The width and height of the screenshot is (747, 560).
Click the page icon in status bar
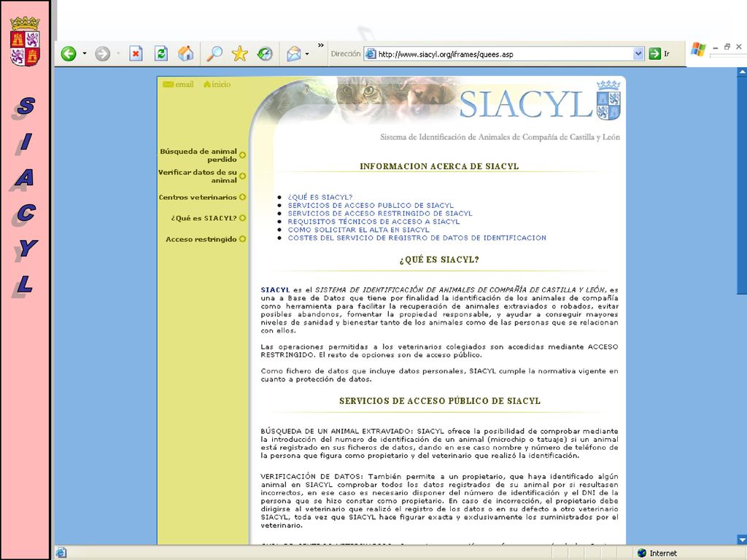tap(61, 553)
